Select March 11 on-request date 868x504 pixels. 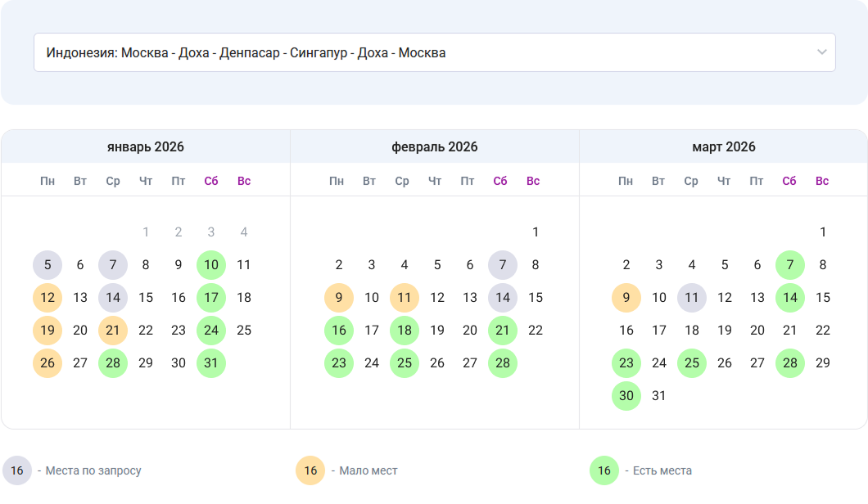point(692,298)
